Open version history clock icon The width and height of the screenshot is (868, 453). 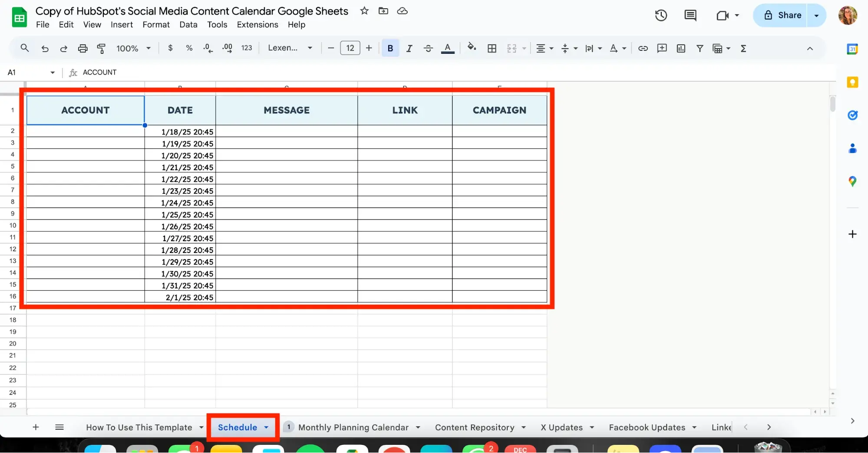point(661,16)
